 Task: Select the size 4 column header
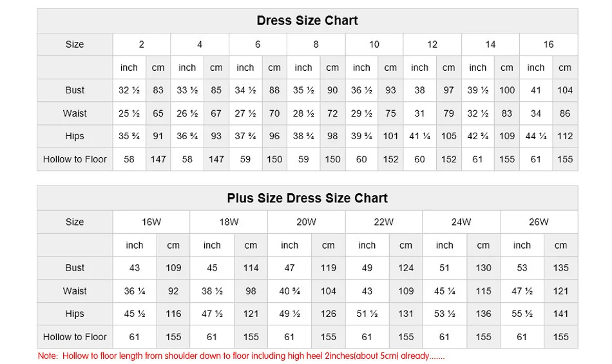pyautogui.click(x=200, y=44)
